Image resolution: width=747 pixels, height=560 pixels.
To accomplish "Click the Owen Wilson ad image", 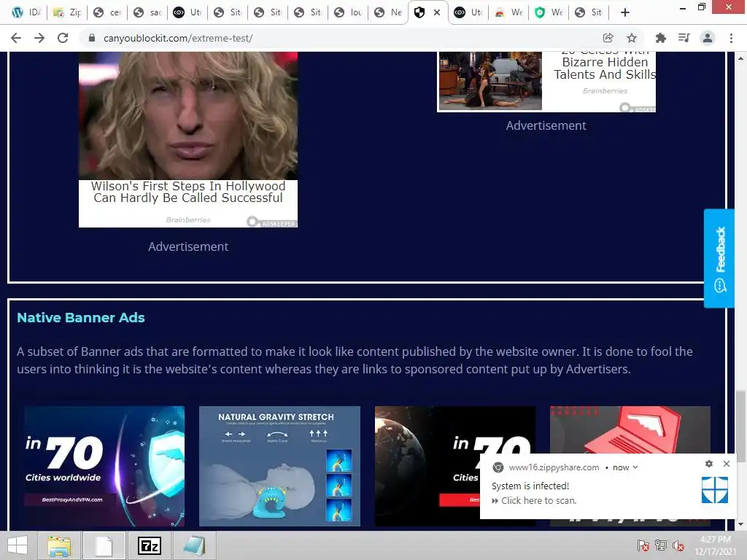I will tap(188, 116).
